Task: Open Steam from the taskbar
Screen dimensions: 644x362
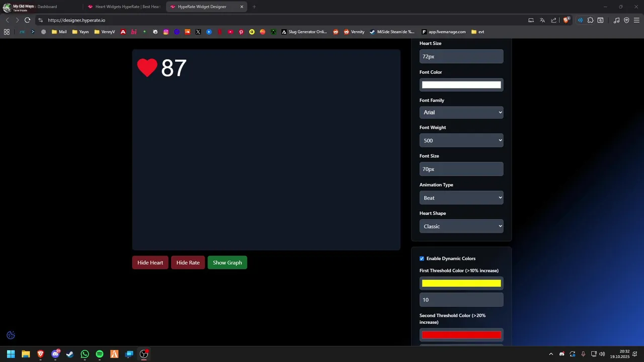Action: coord(70,354)
